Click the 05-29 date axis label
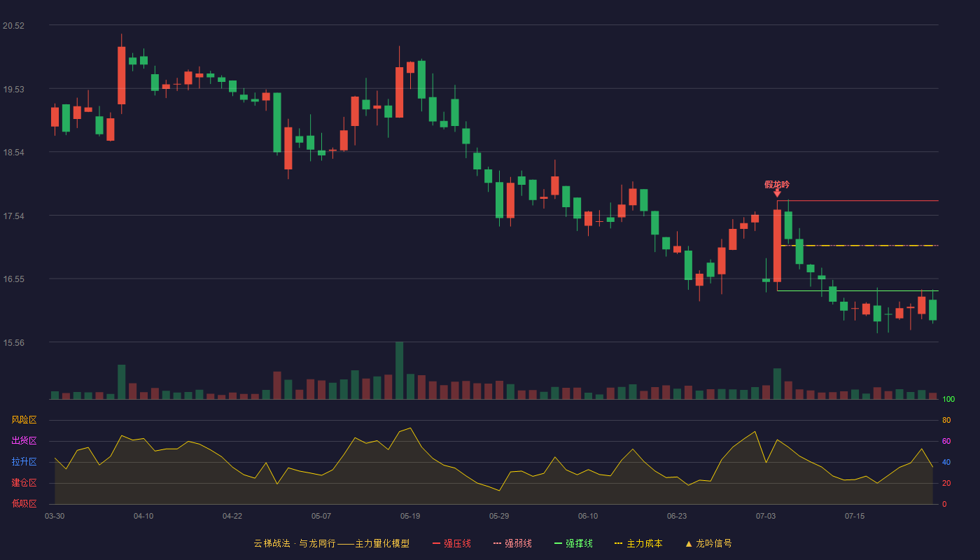Image resolution: width=980 pixels, height=560 pixels. (499, 516)
